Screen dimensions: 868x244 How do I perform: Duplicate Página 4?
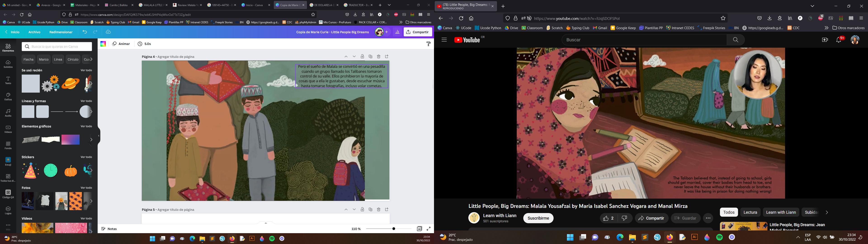tap(370, 57)
